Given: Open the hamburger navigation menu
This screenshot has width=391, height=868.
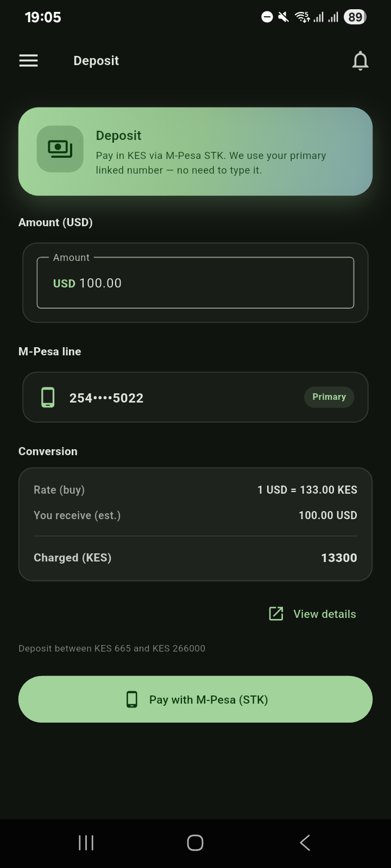Looking at the screenshot, I should click(x=28, y=61).
